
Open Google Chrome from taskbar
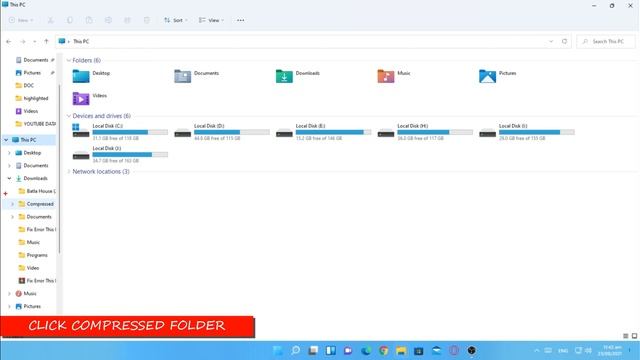tap(383, 351)
